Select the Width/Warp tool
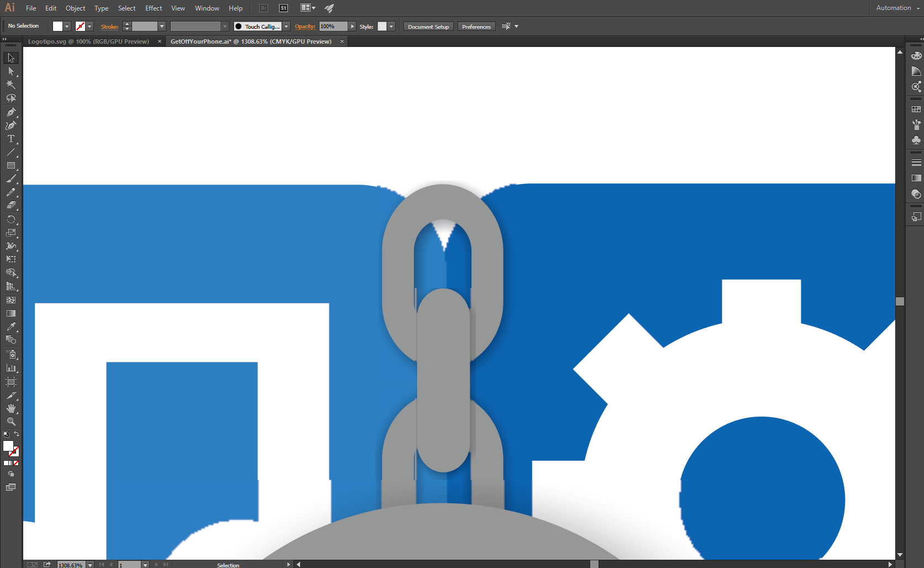924x568 pixels. click(x=11, y=246)
